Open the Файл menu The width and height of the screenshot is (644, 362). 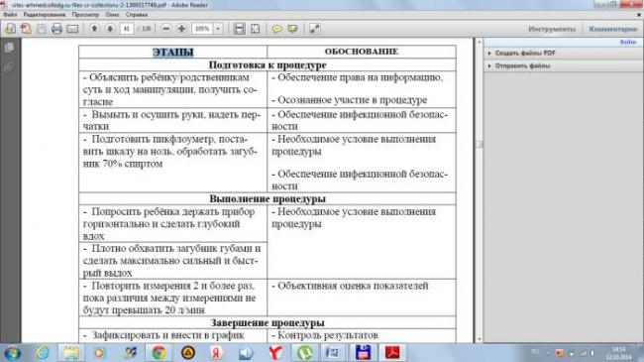pos(10,15)
